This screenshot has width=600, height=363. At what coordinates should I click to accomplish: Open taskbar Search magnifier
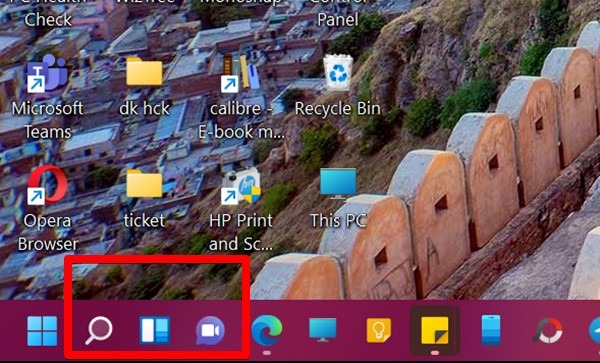(x=99, y=331)
